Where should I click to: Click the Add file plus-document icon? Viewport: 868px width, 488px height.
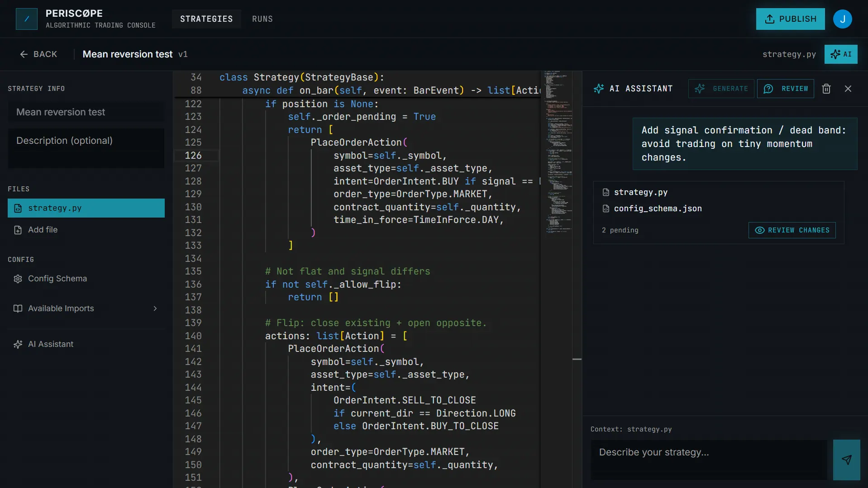(x=18, y=230)
